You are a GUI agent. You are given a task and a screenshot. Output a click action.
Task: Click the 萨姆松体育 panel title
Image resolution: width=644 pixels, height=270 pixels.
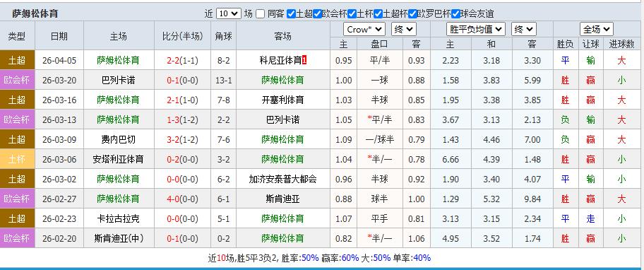pos(35,13)
